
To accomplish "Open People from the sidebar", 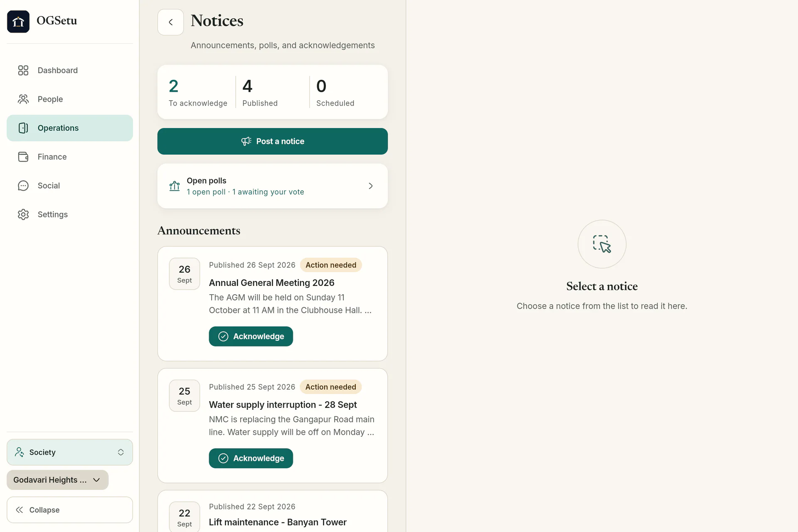I will click(70, 99).
